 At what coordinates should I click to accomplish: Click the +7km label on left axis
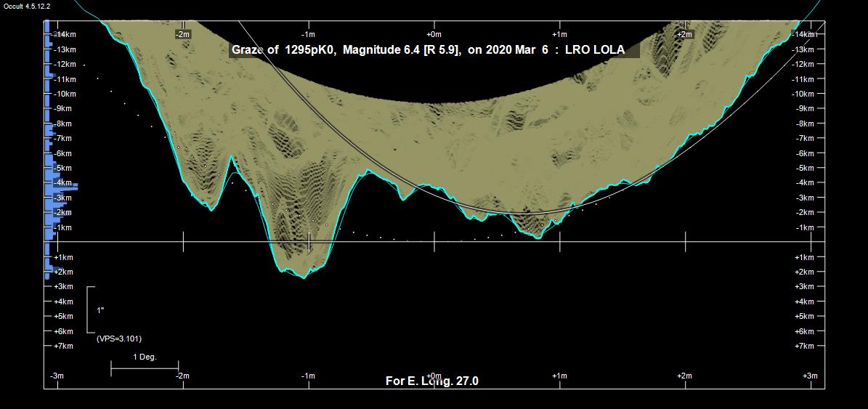click(64, 346)
